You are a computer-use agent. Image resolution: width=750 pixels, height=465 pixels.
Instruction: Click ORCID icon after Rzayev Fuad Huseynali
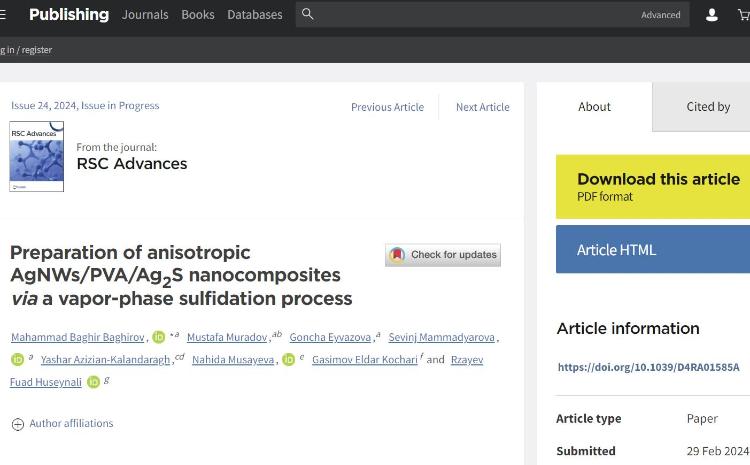(x=93, y=382)
